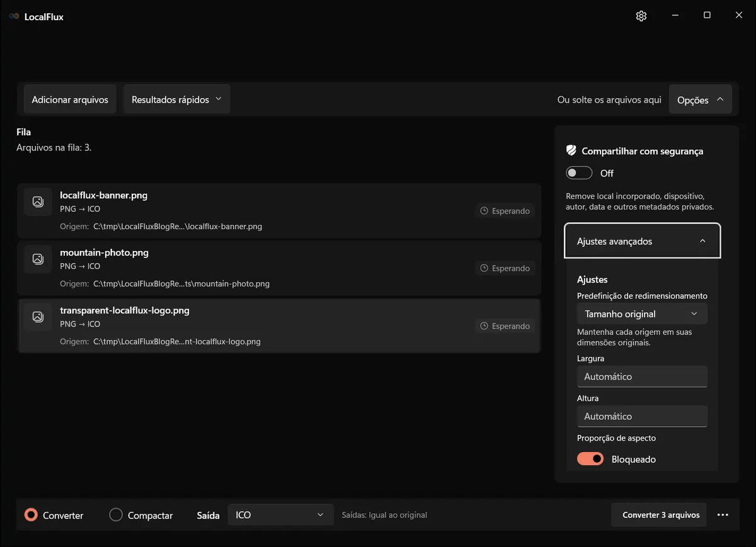Click the clock icon on mountain-photo.png status
The width and height of the screenshot is (756, 547).
coord(484,268)
